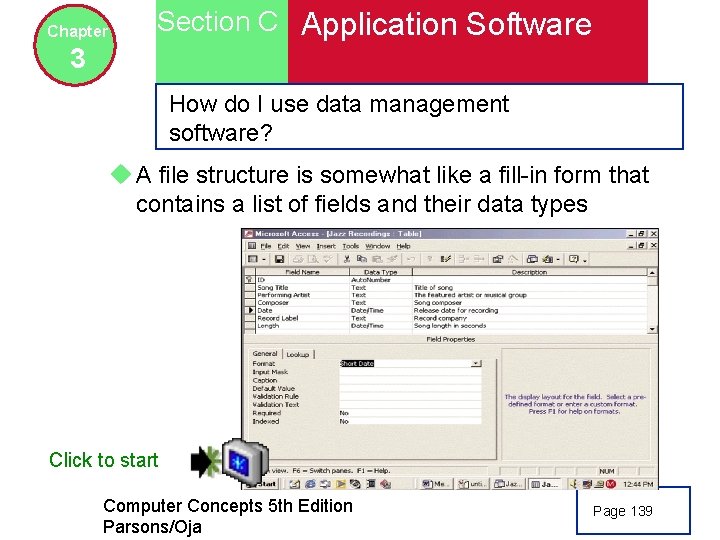Click the View button icon on the toolbar
The height and width of the screenshot is (540, 720).
(x=253, y=259)
